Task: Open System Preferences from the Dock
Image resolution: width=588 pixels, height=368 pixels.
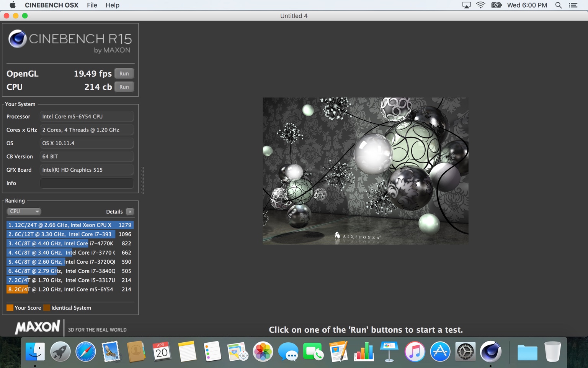Action: [x=465, y=352]
